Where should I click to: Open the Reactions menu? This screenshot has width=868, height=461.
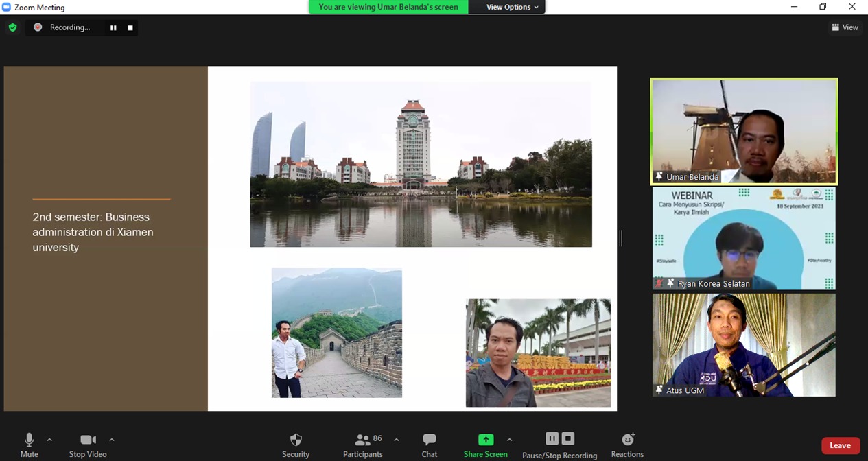(x=627, y=445)
